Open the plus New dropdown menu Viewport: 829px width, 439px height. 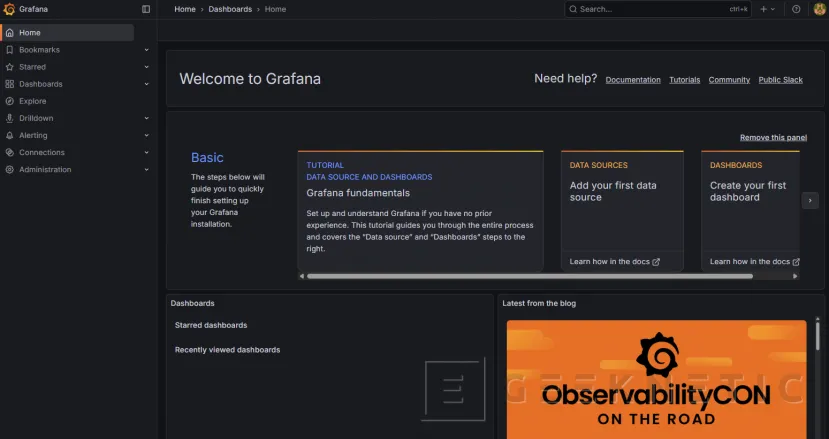coord(768,9)
